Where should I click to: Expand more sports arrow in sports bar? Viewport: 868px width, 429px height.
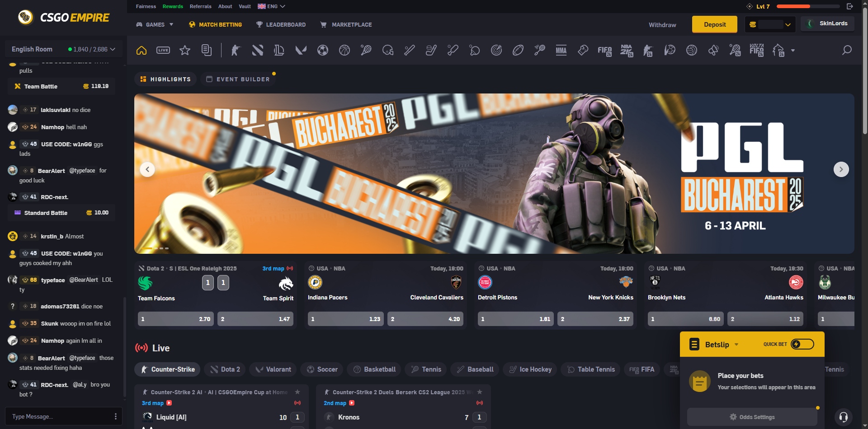tap(793, 51)
